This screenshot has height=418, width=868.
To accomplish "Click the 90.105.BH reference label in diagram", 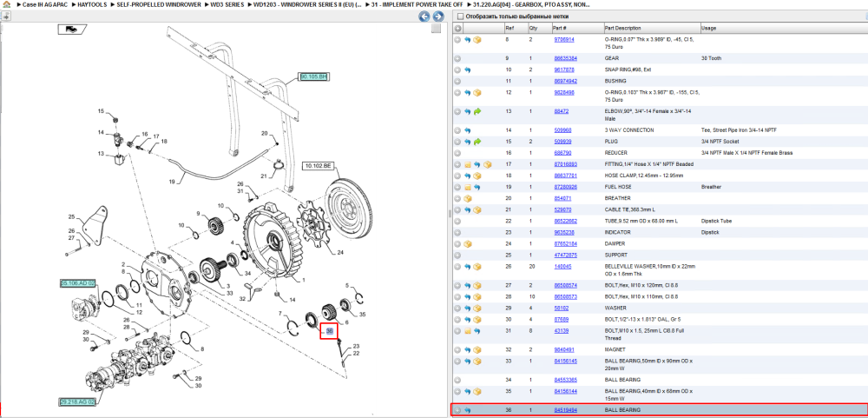I will pos(314,77).
